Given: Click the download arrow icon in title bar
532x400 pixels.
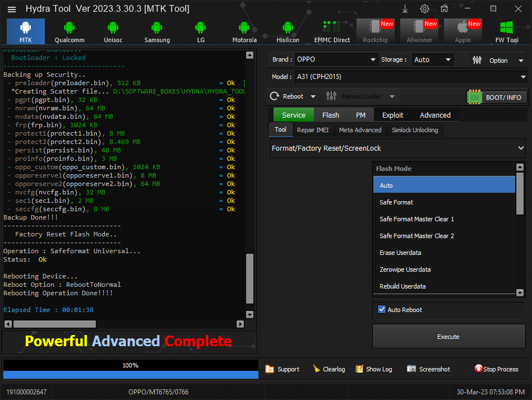Looking at the screenshot, I should [405, 9].
